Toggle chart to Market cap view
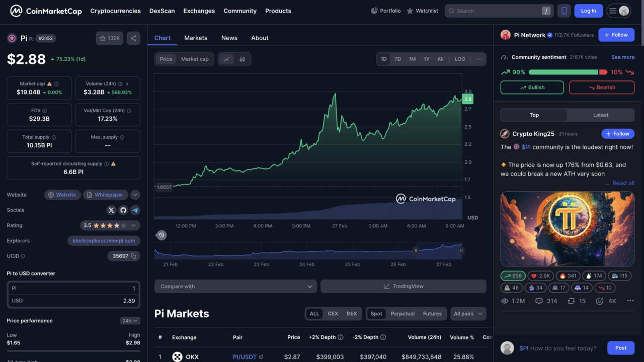The width and height of the screenshot is (644, 362). 194,59
